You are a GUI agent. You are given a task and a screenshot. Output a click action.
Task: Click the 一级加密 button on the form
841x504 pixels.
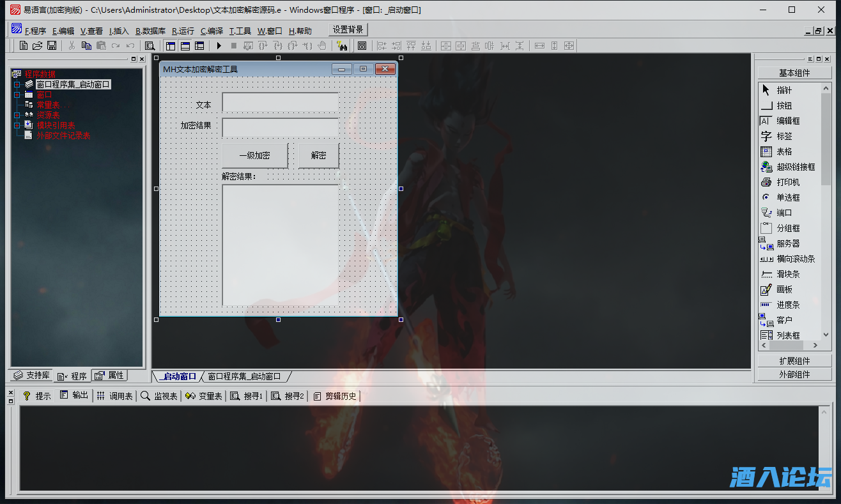(254, 155)
